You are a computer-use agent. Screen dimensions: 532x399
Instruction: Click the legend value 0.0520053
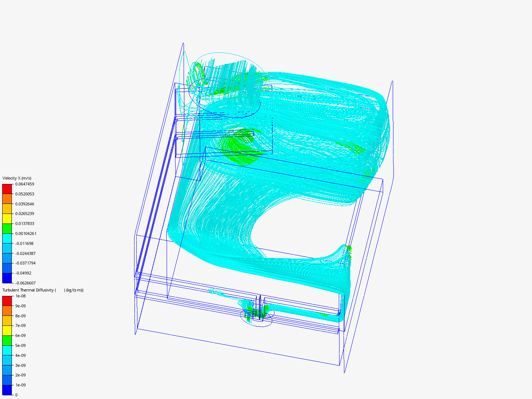25,194
